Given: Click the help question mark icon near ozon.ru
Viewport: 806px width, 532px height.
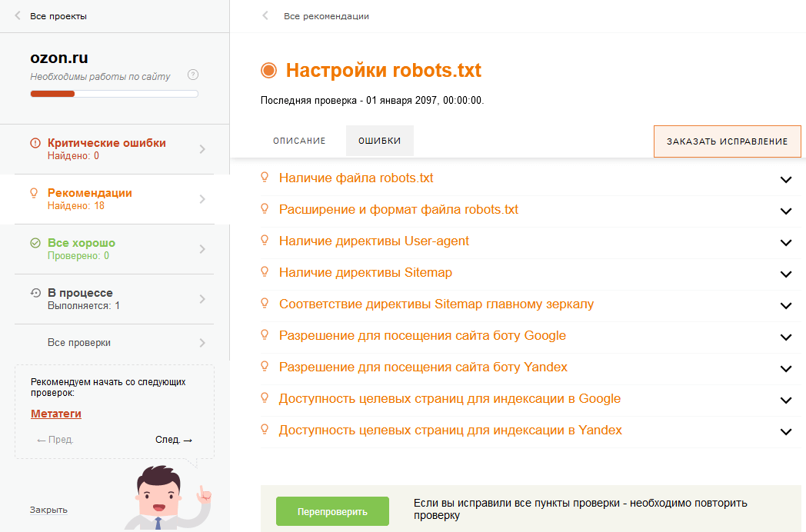Looking at the screenshot, I should point(193,75).
